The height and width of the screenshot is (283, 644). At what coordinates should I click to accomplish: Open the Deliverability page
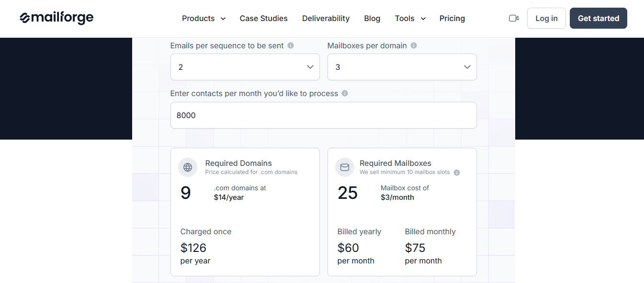(326, 18)
